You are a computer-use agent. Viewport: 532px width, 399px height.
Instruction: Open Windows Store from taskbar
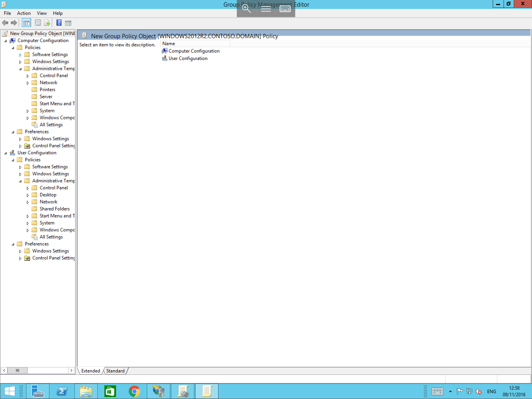click(110, 391)
